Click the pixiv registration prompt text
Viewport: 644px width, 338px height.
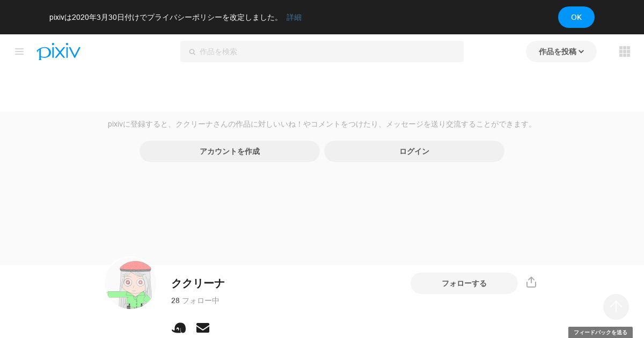tap(322, 124)
